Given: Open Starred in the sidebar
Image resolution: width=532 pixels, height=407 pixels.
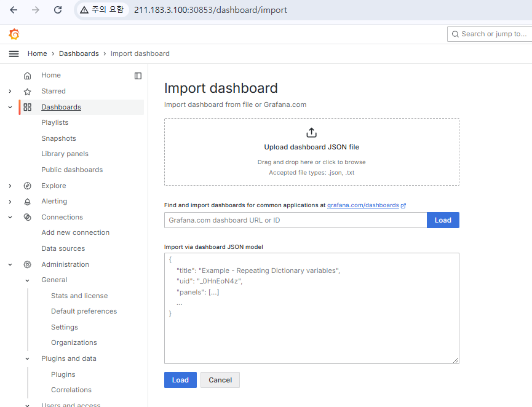Looking at the screenshot, I should pos(54,91).
